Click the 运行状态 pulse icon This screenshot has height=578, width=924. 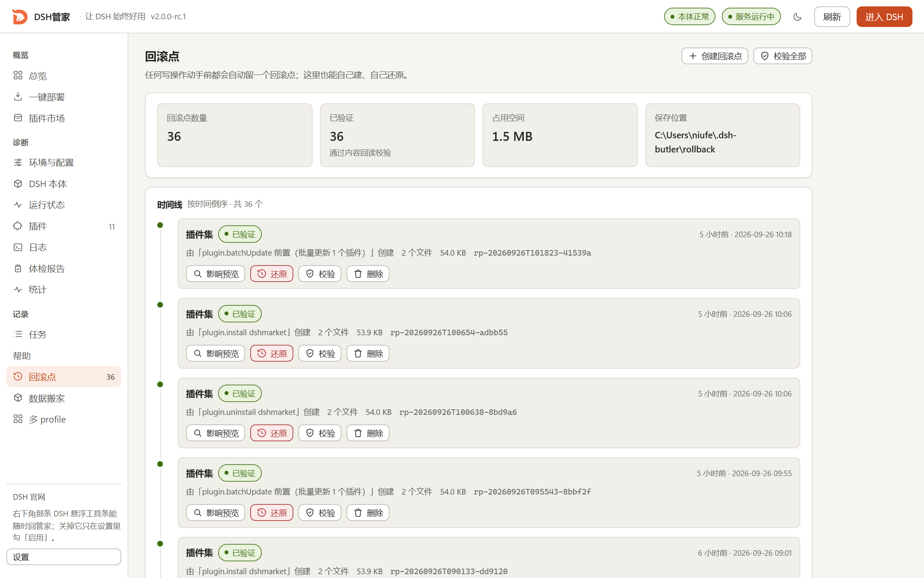(x=18, y=205)
